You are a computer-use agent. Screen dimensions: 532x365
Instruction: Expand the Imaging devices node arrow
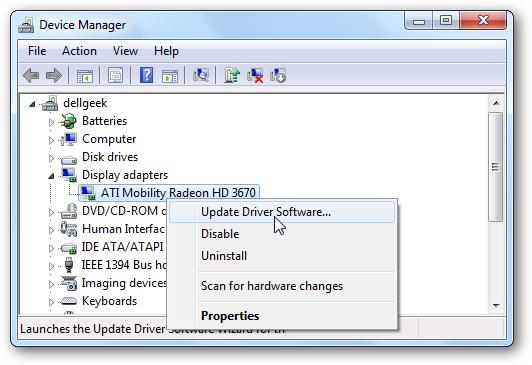pos(51,284)
